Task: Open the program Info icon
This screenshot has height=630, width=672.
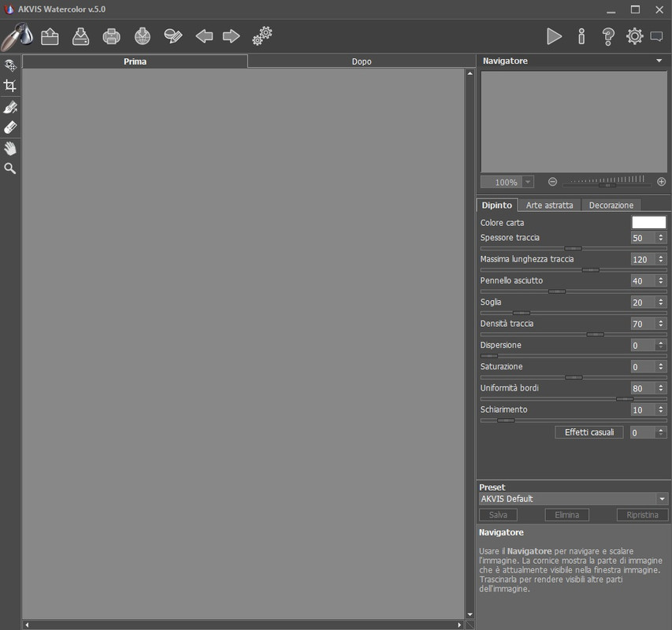Action: coord(581,36)
